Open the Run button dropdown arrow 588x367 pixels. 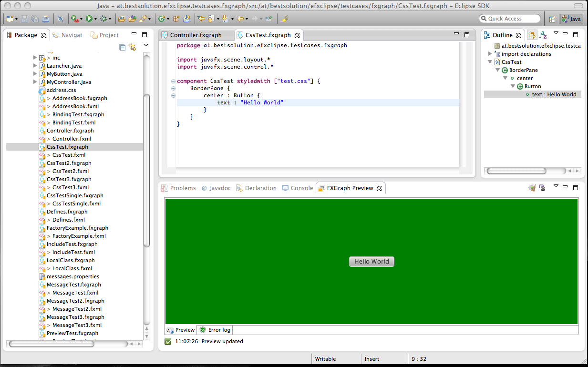[x=95, y=19]
